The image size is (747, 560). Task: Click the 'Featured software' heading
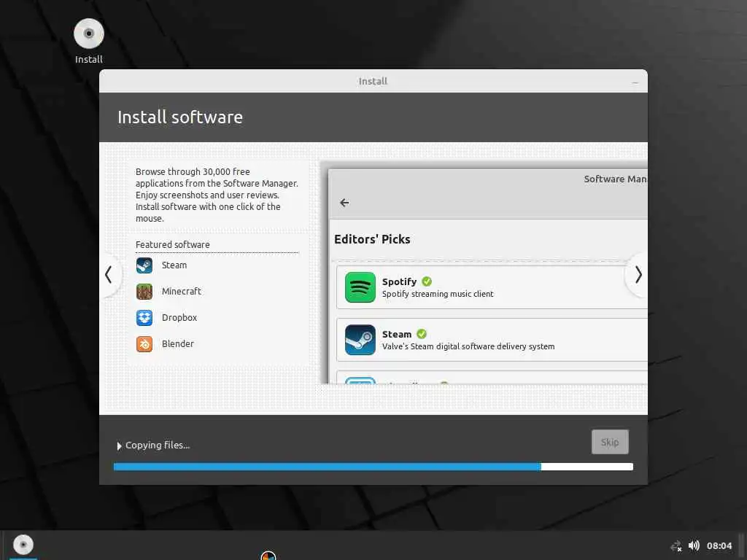[x=172, y=245]
